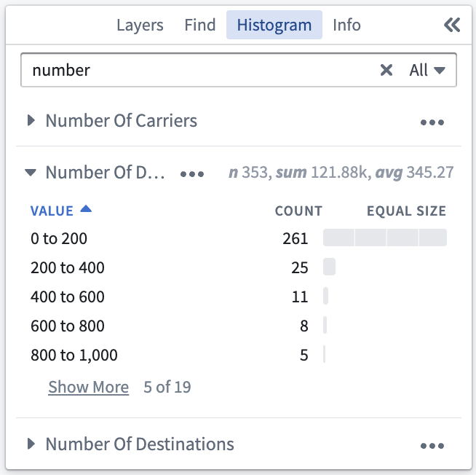Viewport: 476px width, 475px height.
Task: Collapse the side panel with double chevron
Action: pos(452,25)
